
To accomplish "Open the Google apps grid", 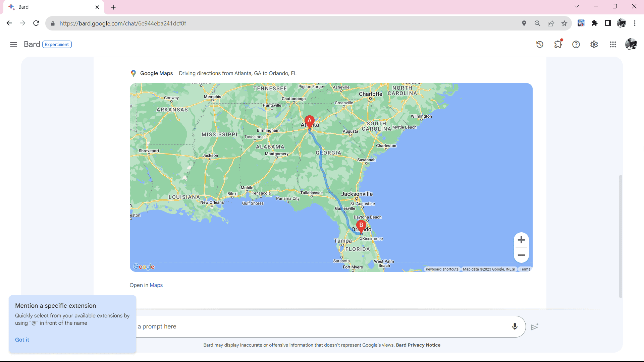I will tap(613, 44).
